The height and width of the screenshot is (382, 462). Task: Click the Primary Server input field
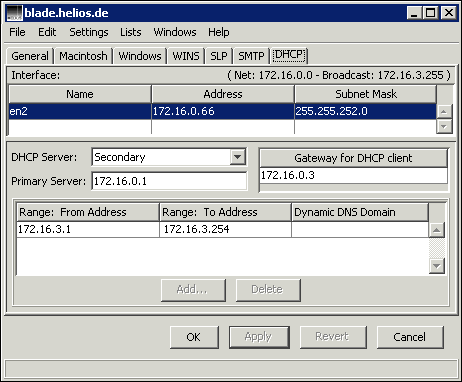click(169, 181)
